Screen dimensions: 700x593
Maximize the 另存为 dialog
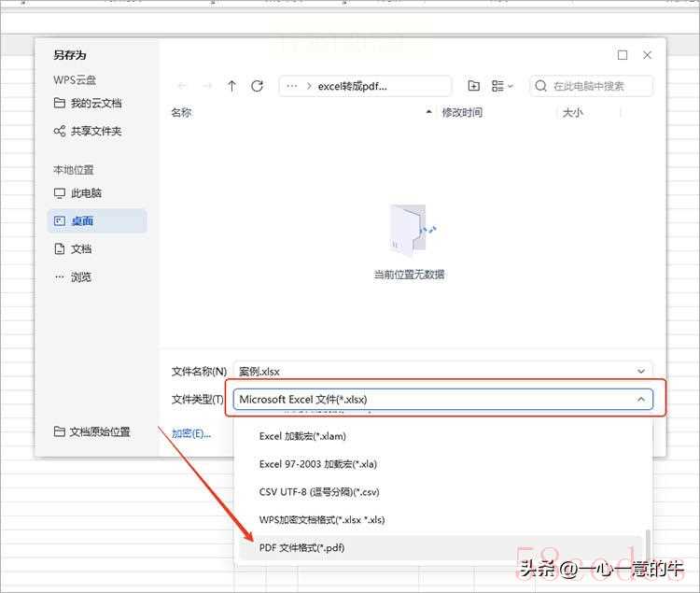(623, 55)
